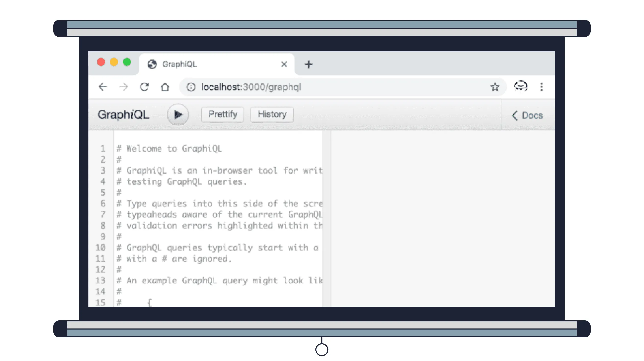
Task: Click the address bar showing localhost:3000/graphql
Action: [x=343, y=87]
